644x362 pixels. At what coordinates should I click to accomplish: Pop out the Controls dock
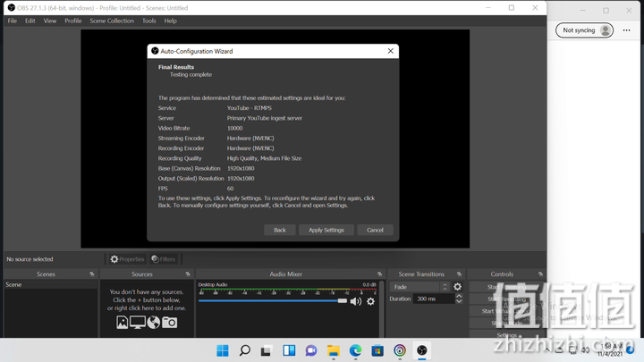point(540,274)
